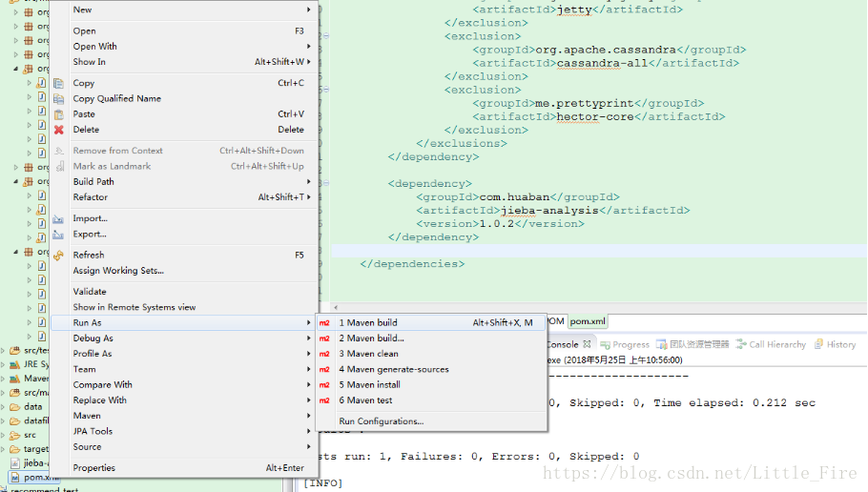The image size is (868, 492).
Task: Click the Refresh icon
Action: (58, 256)
